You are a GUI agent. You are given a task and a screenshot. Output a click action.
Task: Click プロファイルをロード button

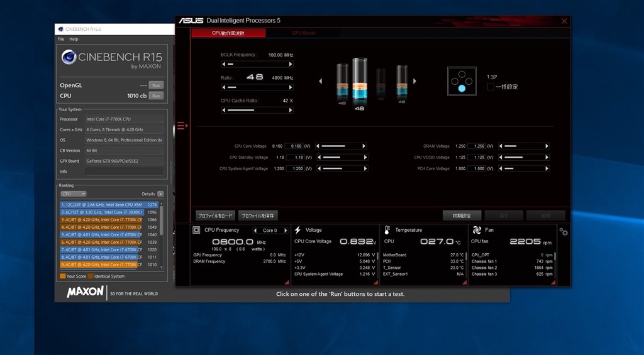[215, 216]
